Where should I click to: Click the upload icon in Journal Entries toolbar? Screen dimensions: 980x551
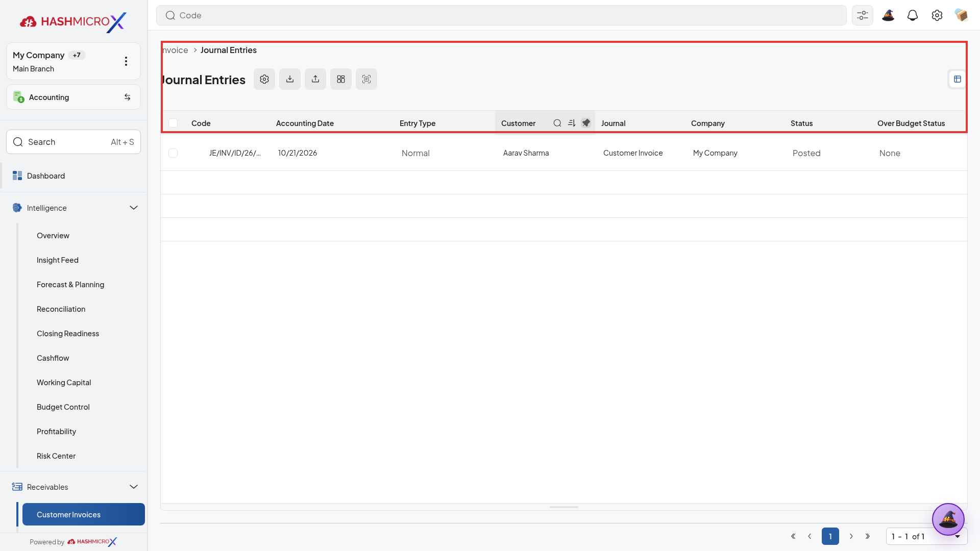coord(315,79)
